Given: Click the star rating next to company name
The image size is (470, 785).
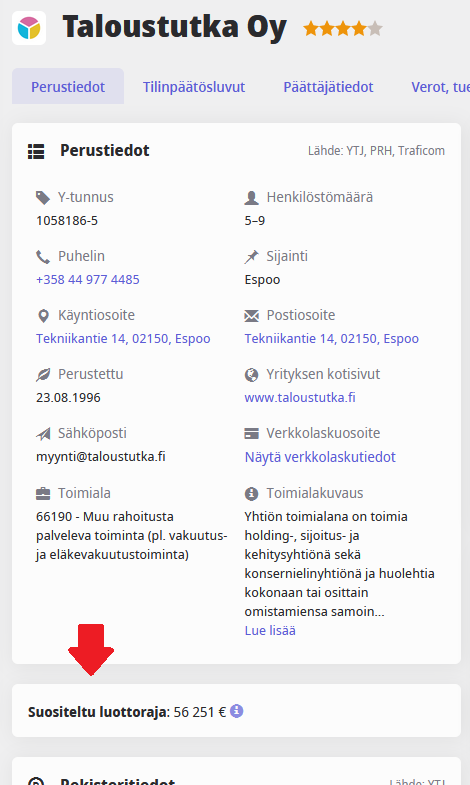Looking at the screenshot, I should coord(343,29).
